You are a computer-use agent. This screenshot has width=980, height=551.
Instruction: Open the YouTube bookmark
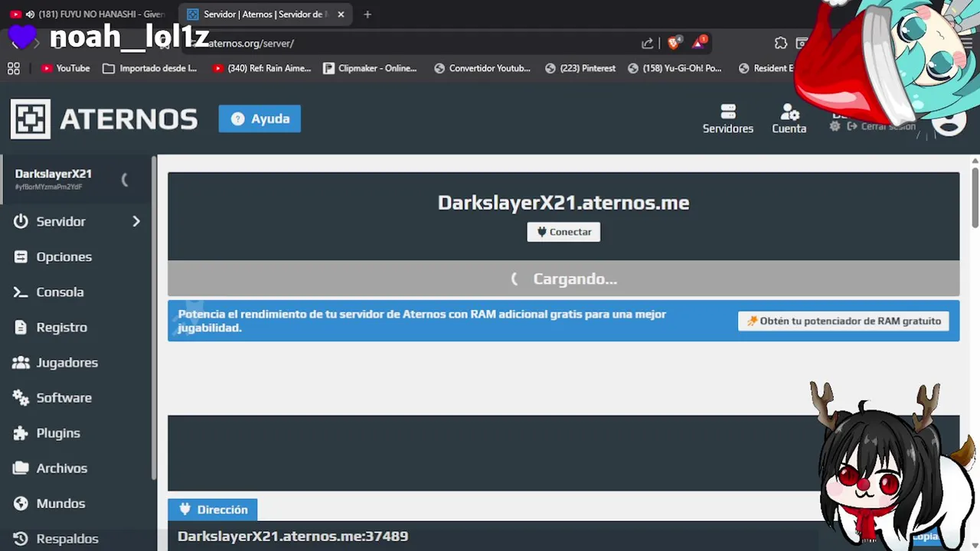point(66,68)
